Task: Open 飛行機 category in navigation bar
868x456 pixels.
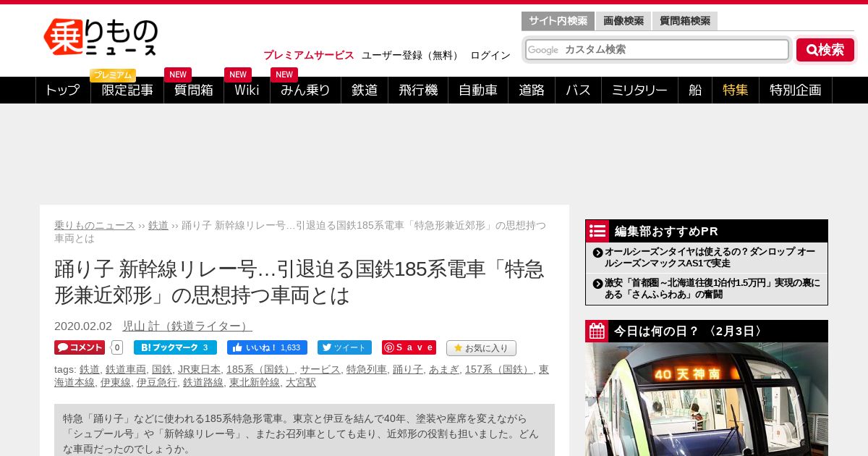Action: click(418, 90)
